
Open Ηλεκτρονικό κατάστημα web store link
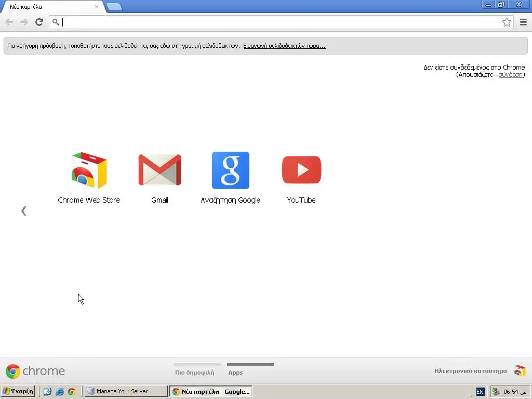pos(470,371)
